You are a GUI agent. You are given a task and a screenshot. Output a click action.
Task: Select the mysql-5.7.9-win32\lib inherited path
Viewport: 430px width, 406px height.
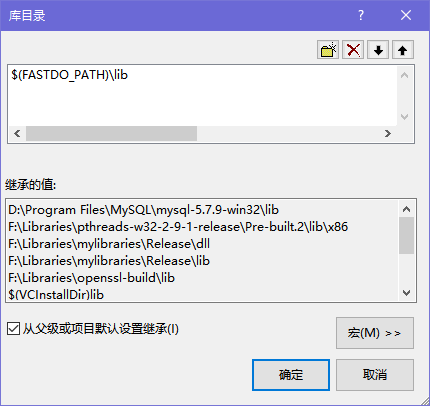click(143, 210)
